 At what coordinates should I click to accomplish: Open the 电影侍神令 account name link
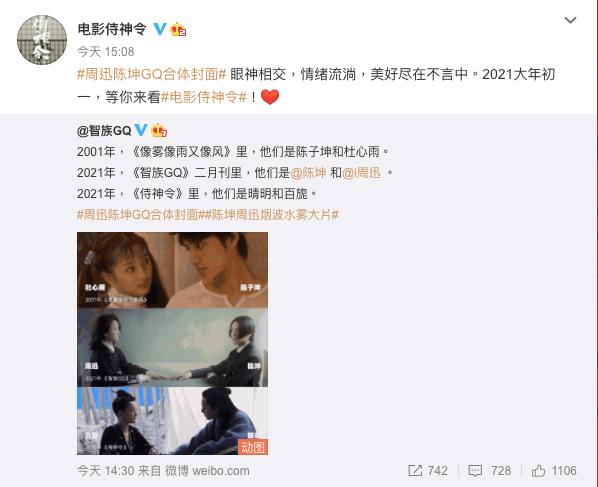(112, 29)
